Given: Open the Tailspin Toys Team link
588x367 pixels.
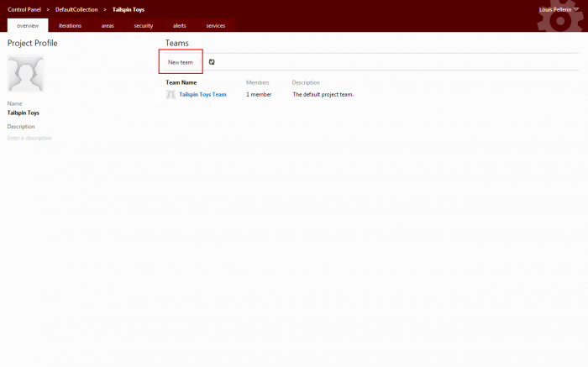Looking at the screenshot, I should click(x=202, y=95).
